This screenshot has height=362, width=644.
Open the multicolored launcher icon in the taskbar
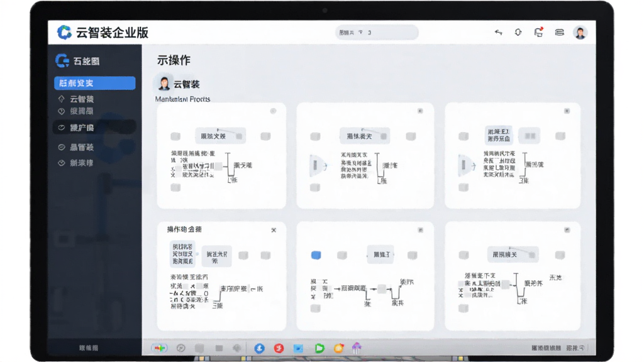pos(159,348)
